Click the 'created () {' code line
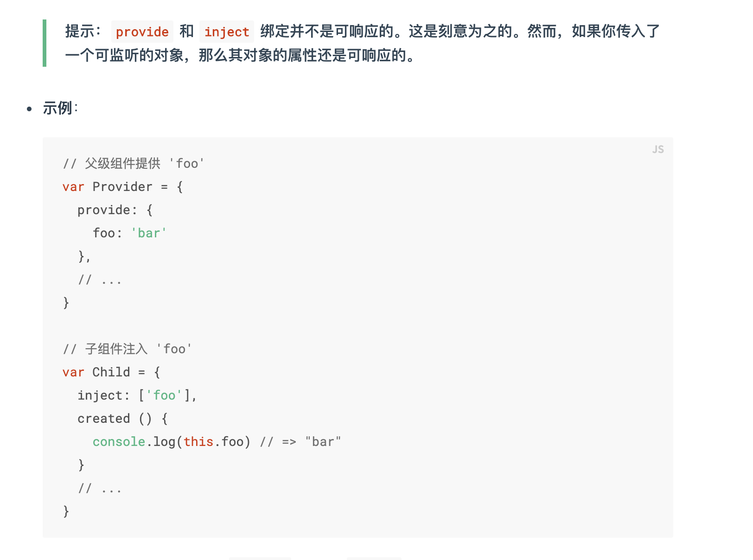The width and height of the screenshot is (753, 560). (x=123, y=419)
